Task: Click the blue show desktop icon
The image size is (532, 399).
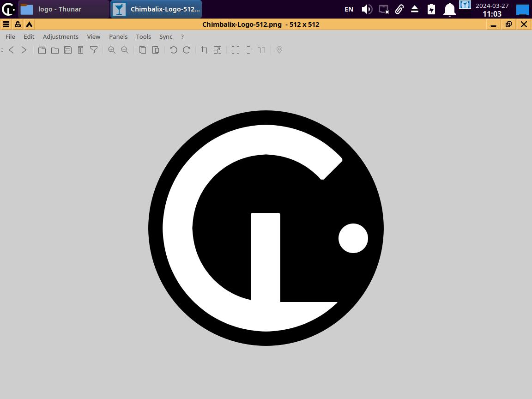Action: tap(522, 9)
